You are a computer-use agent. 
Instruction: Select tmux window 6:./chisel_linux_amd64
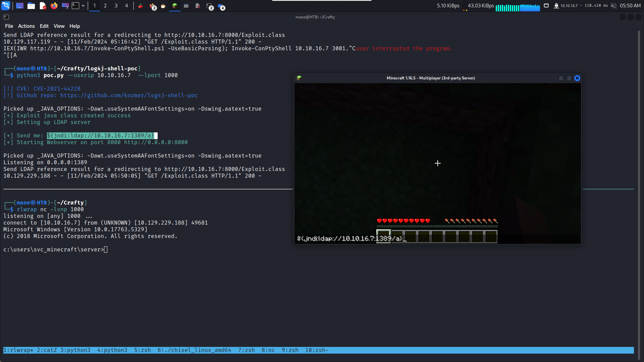tap(195, 350)
